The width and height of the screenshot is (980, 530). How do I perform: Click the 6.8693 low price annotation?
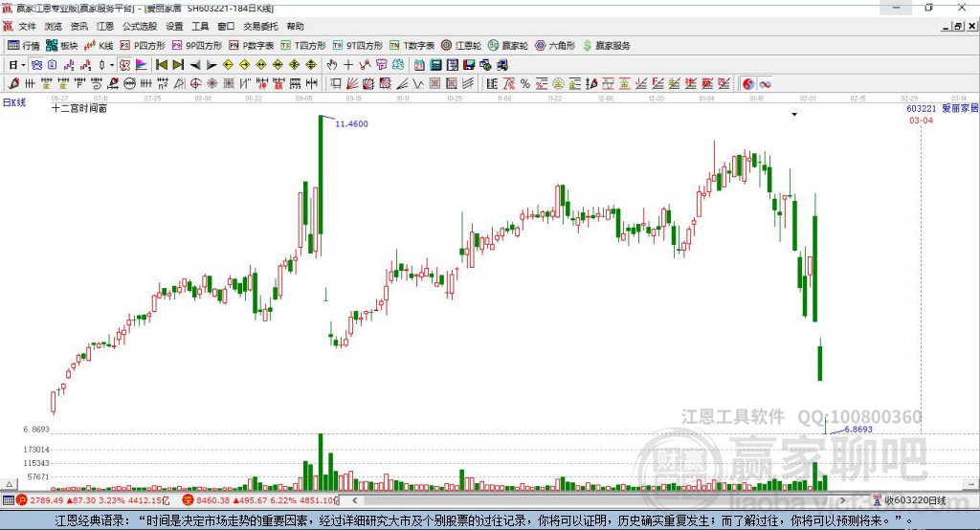point(858,430)
